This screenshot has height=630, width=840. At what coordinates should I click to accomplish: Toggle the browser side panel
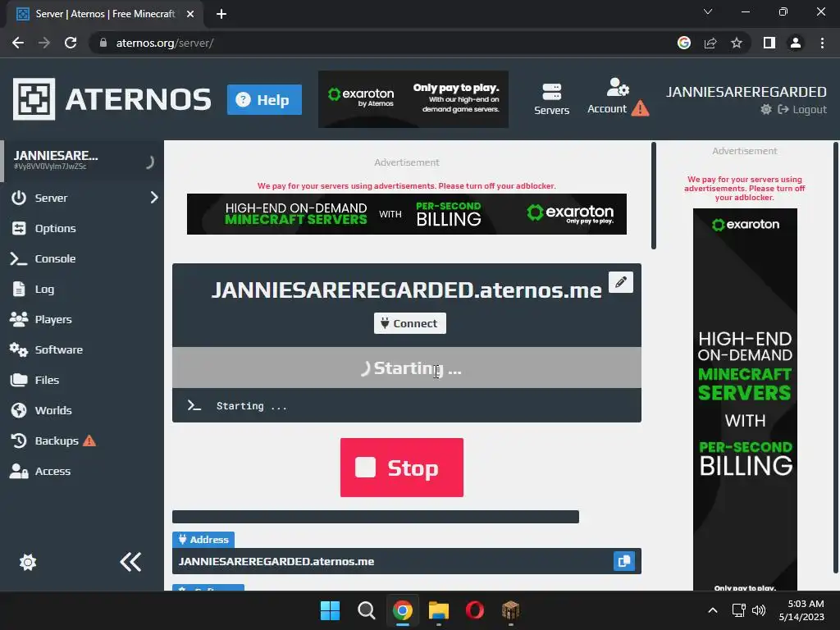769,43
